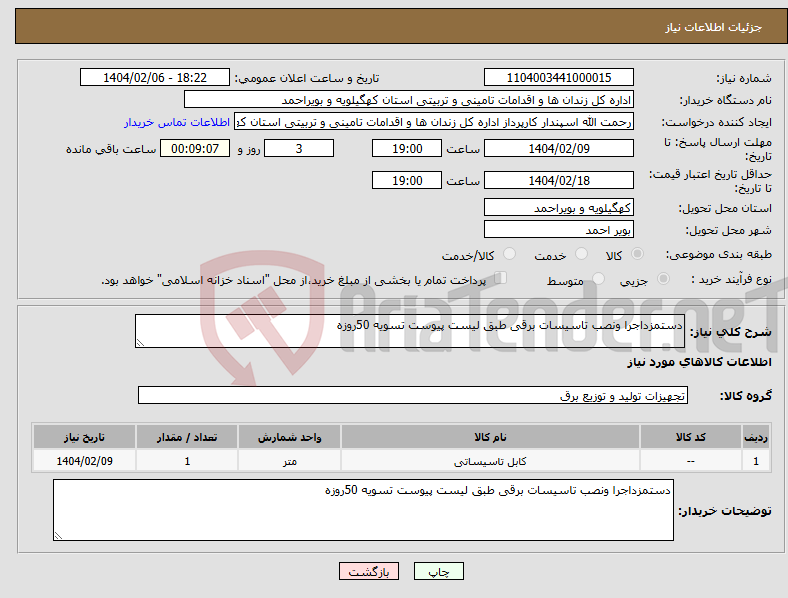Click the response deadline time 19:00 field
This screenshot has width=788, height=598.
407,149
